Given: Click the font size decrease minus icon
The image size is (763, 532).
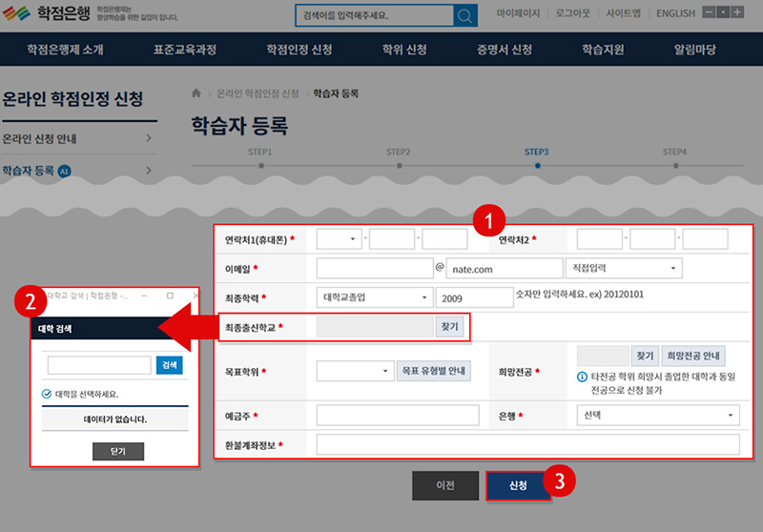Looking at the screenshot, I should pyautogui.click(x=709, y=14).
